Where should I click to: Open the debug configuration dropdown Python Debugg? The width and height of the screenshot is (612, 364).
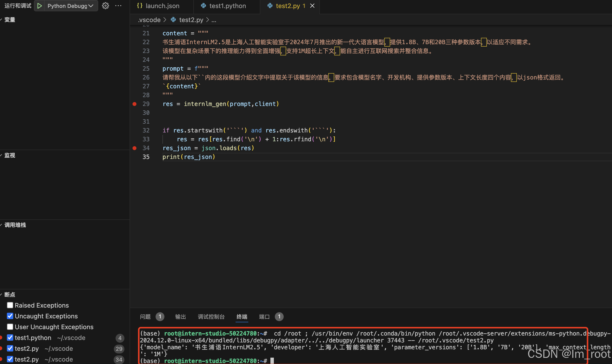click(70, 6)
